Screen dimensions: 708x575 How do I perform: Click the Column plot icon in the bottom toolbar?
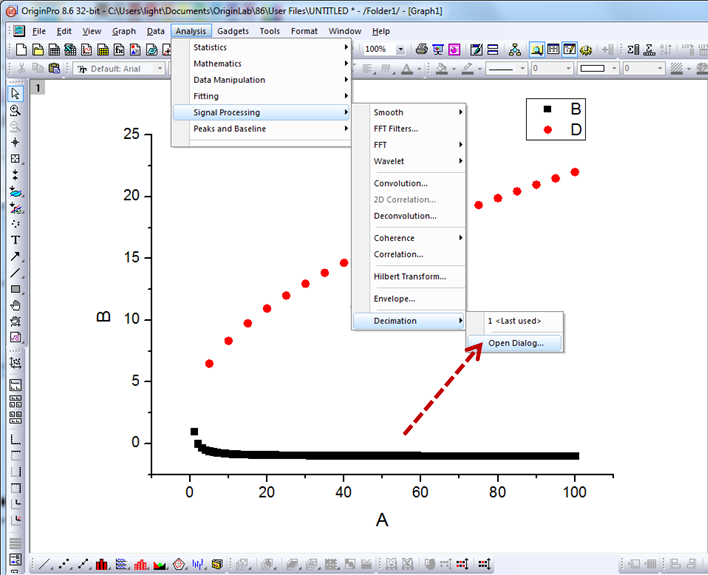click(101, 565)
